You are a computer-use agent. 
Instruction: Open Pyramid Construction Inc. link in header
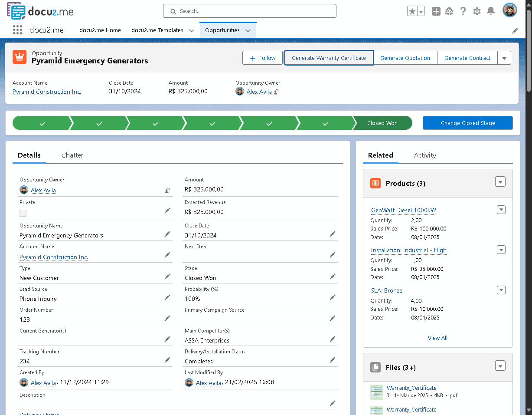pos(47,92)
